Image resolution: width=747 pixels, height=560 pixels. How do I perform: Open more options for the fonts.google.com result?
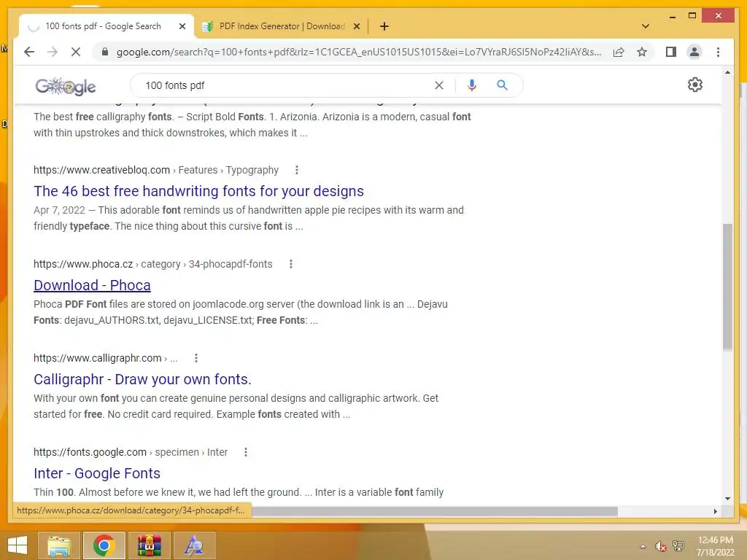click(245, 452)
